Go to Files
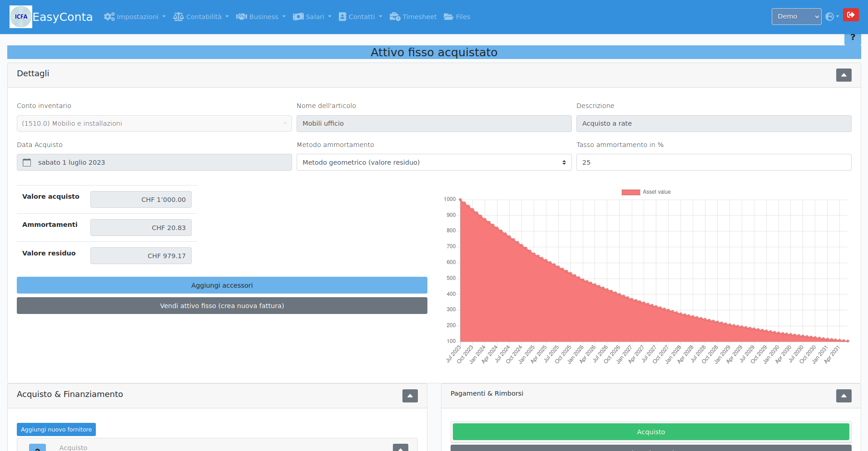Image resolution: width=868 pixels, height=451 pixels. [456, 17]
